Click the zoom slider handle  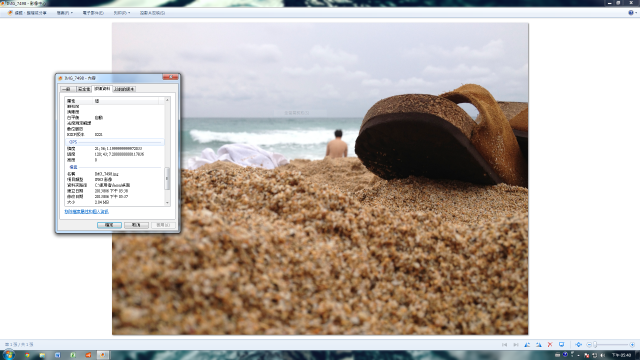click(x=596, y=344)
